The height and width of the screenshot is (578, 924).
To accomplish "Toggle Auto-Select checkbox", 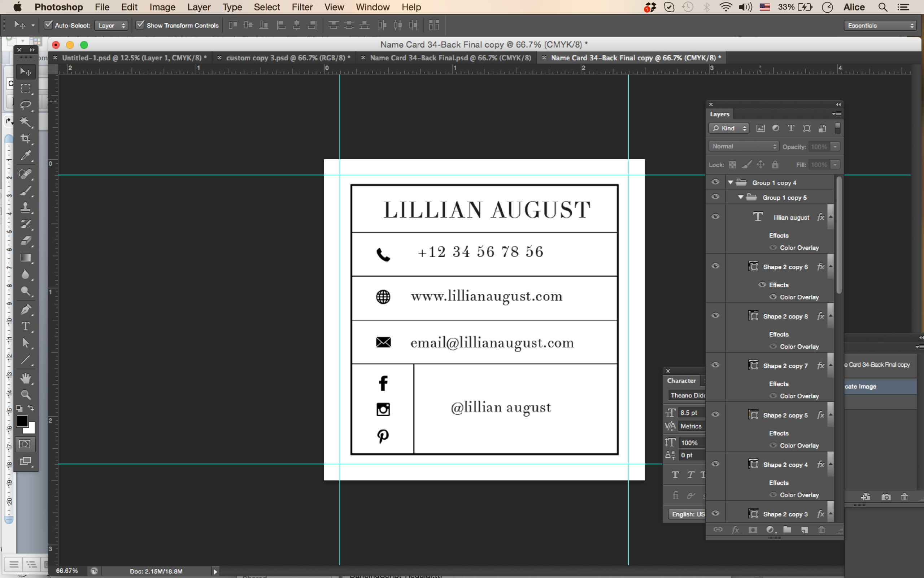I will (48, 25).
